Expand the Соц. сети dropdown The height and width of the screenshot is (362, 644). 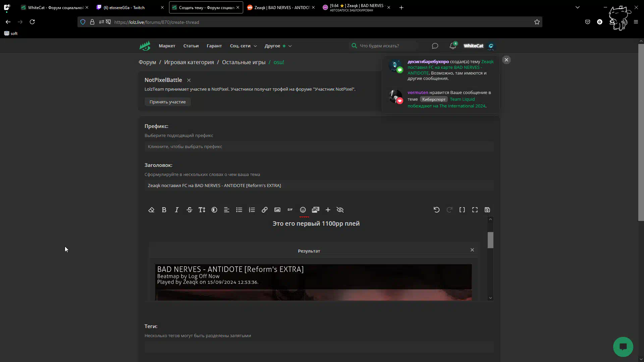(244, 46)
